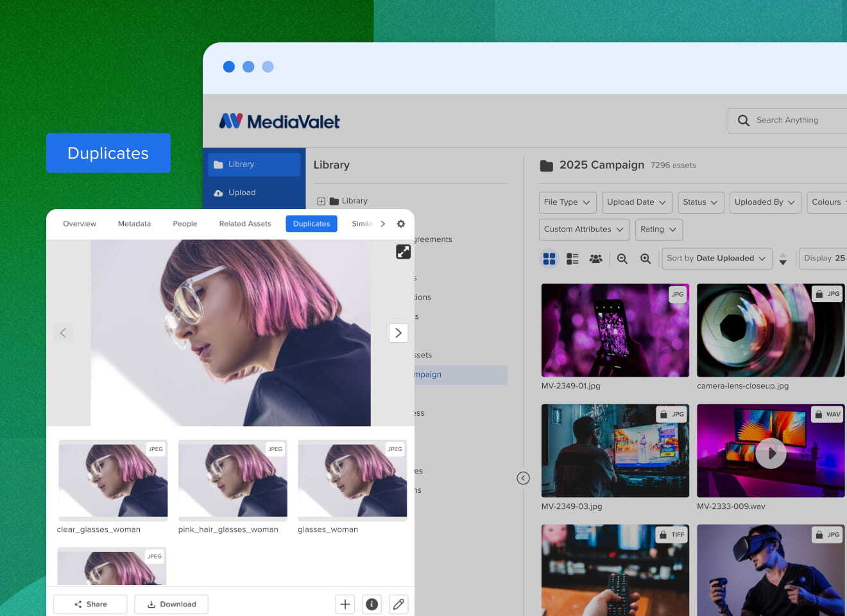The height and width of the screenshot is (616, 847).
Task: Select the clear_glasses_woman duplicate thumbnail
Action: [x=112, y=480]
